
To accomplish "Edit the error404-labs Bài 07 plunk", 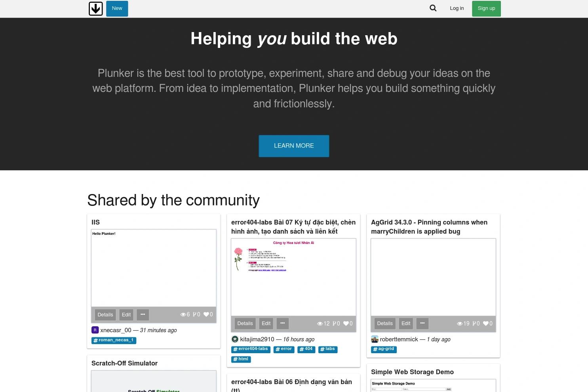I will (x=266, y=323).
